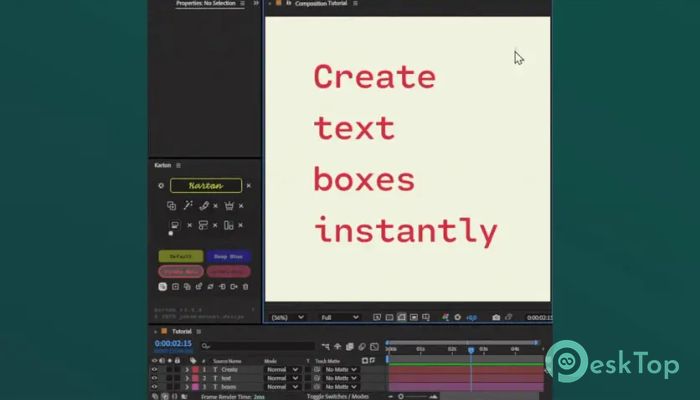Click the timeline current time 0:00:02:15
The height and width of the screenshot is (400, 700).
[173, 343]
